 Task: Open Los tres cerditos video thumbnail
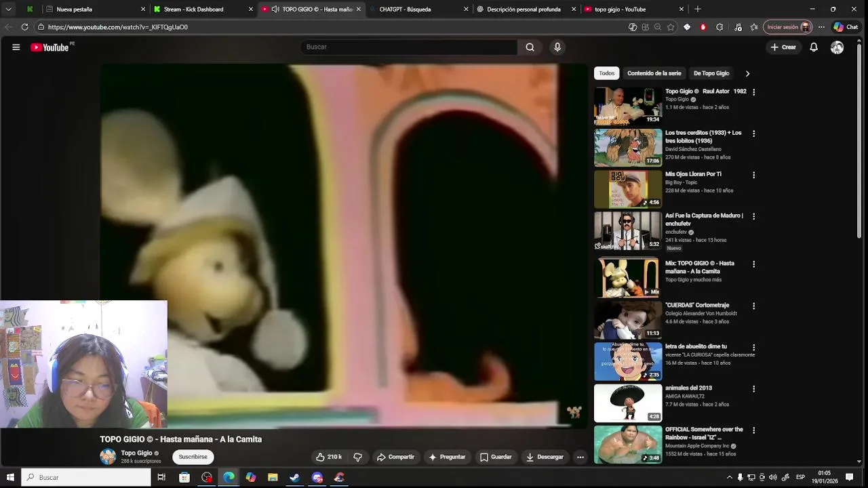[x=628, y=147]
